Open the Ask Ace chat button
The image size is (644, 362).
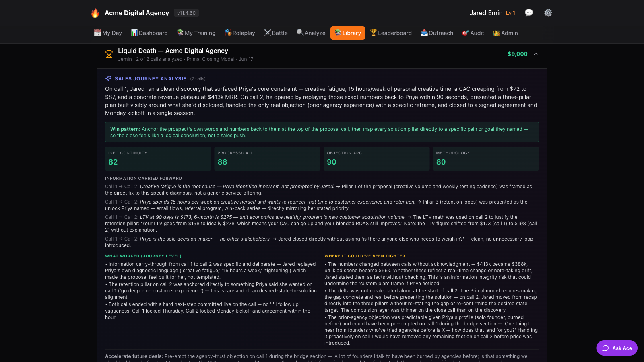[617, 348]
